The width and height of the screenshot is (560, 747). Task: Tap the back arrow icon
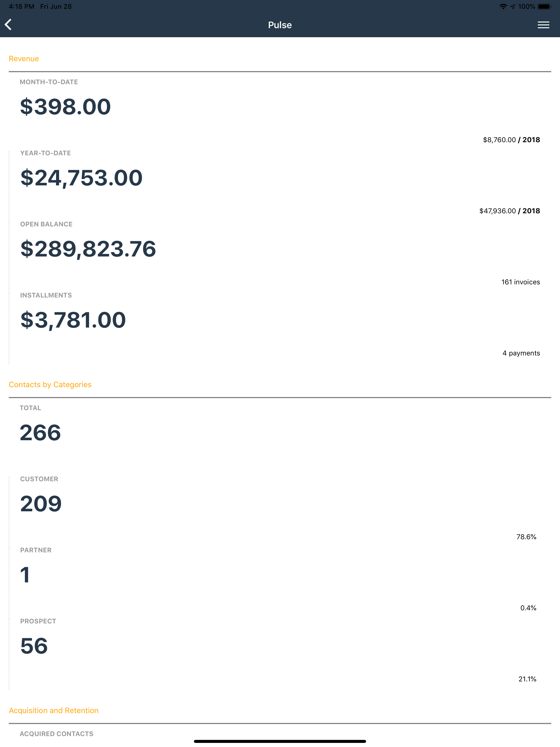(x=8, y=25)
